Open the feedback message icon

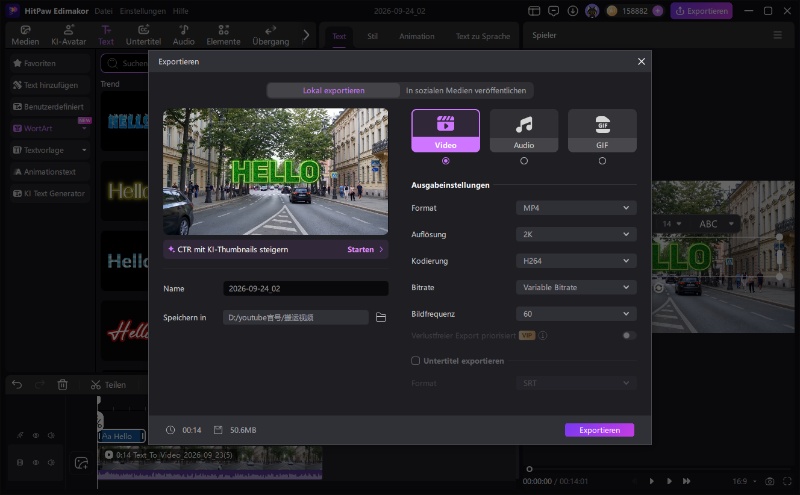pos(554,11)
